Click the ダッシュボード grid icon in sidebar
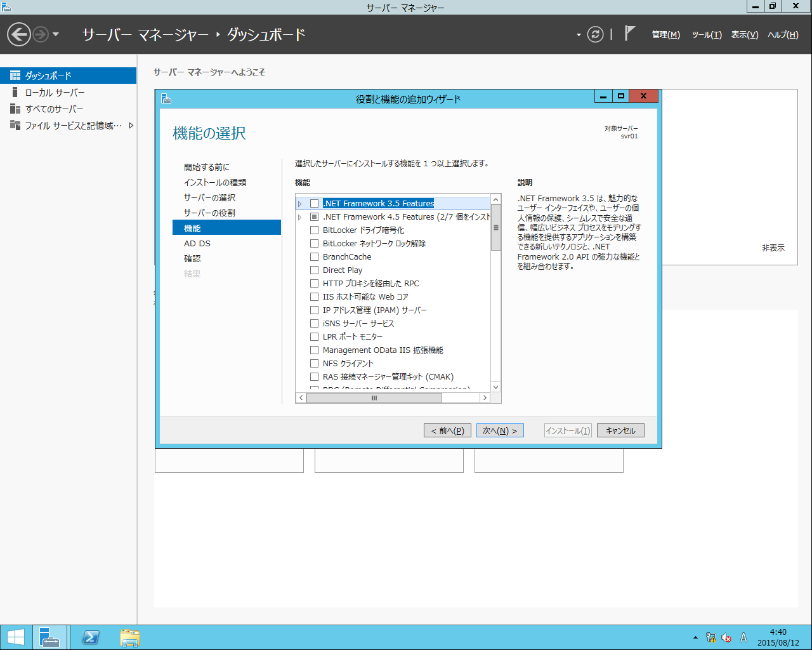Screen dimensions: 812x650 point(15,76)
